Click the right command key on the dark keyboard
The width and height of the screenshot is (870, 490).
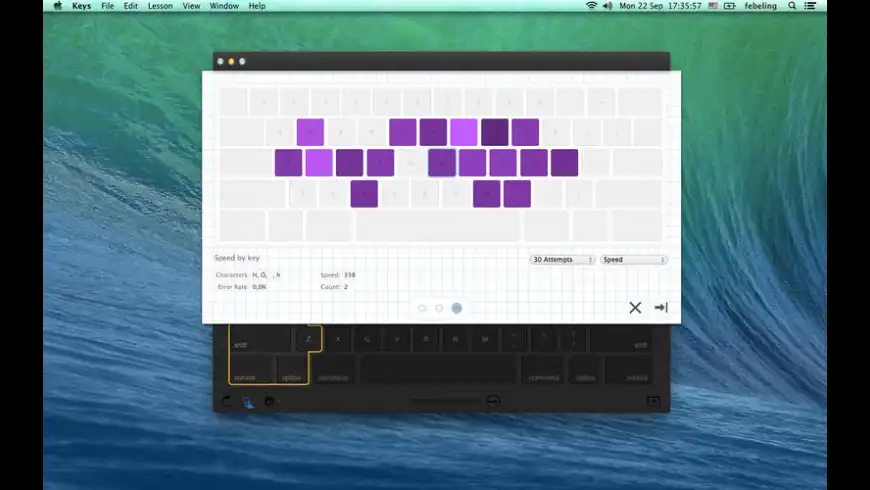[x=543, y=370]
